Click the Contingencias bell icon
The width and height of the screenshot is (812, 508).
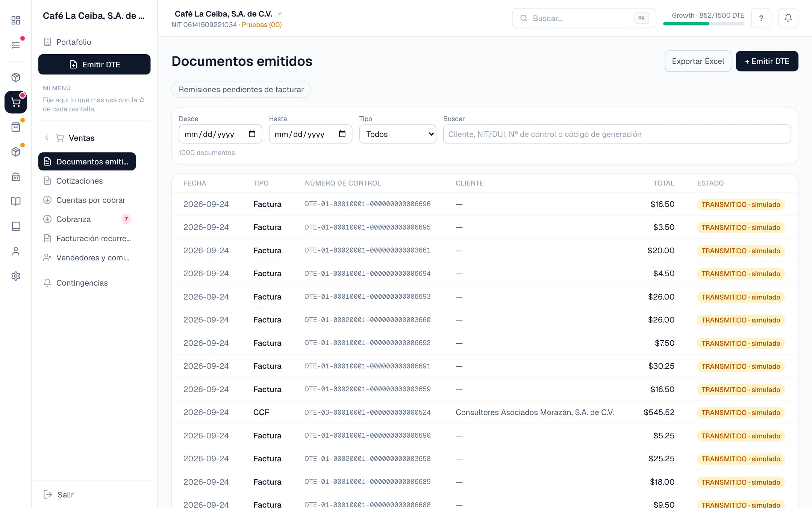click(47, 283)
